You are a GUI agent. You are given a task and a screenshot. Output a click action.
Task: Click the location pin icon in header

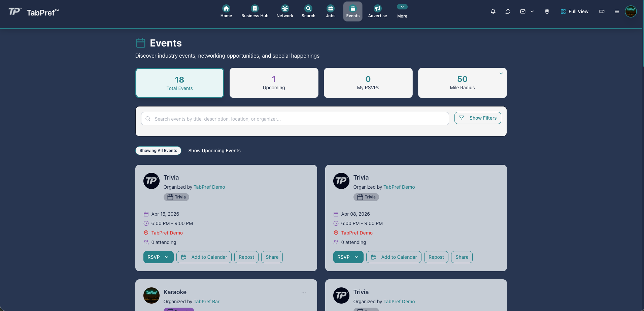pos(547,11)
